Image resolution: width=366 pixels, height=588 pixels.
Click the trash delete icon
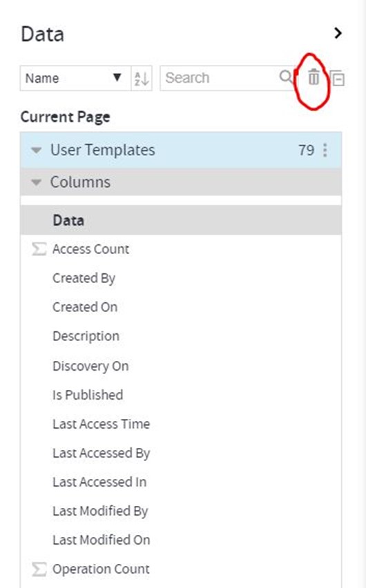tap(314, 77)
